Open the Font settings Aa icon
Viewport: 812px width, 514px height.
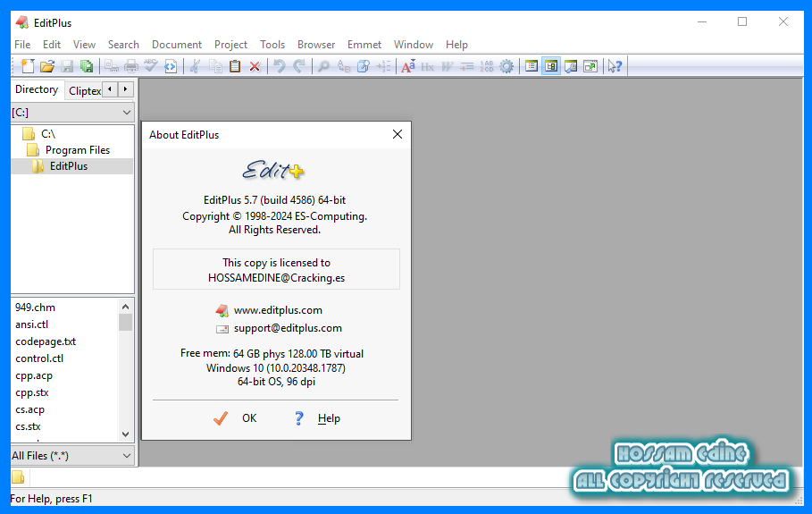407,66
